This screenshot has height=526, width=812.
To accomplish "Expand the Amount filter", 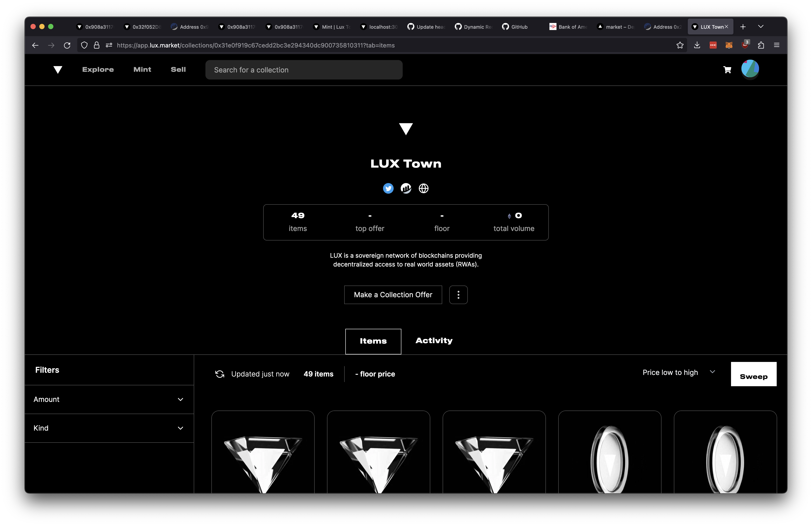I will click(x=109, y=399).
